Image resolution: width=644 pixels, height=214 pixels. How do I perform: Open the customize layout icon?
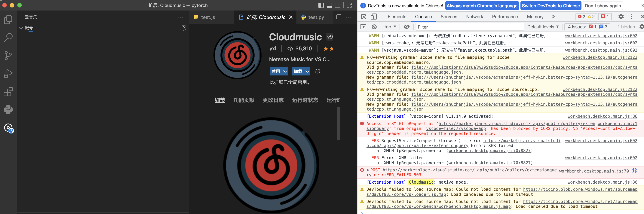(x=349, y=5)
